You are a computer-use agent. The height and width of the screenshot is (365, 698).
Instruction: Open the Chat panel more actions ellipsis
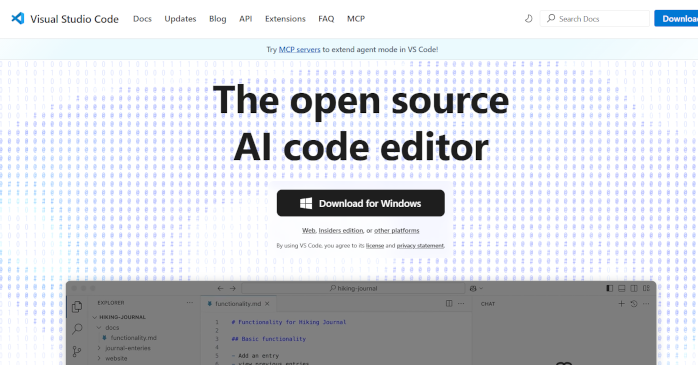pyautogui.click(x=646, y=304)
